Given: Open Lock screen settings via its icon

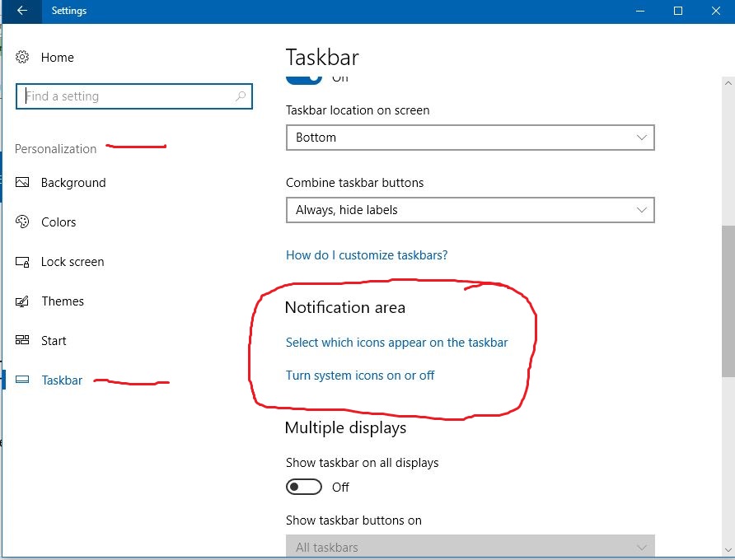Looking at the screenshot, I should pos(22,261).
